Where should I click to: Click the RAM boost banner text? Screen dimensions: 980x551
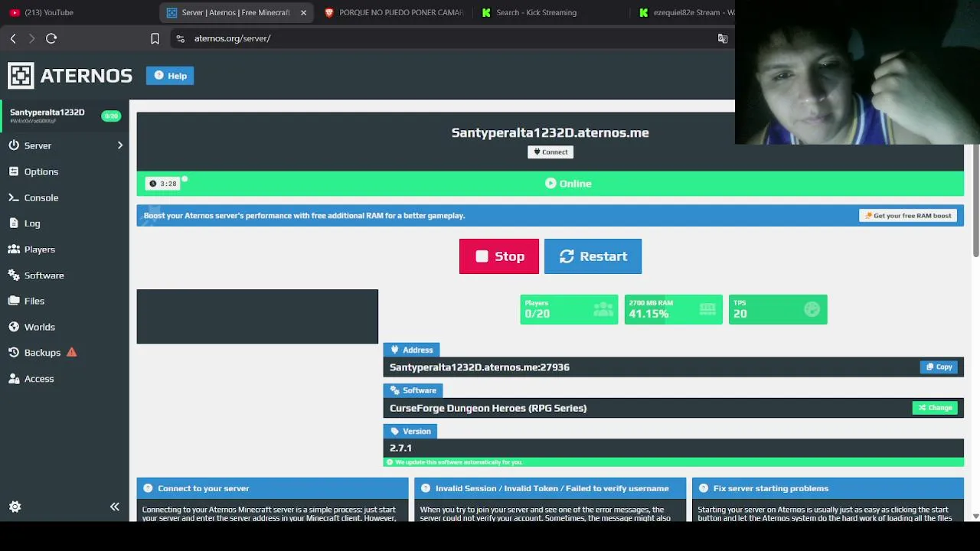304,216
